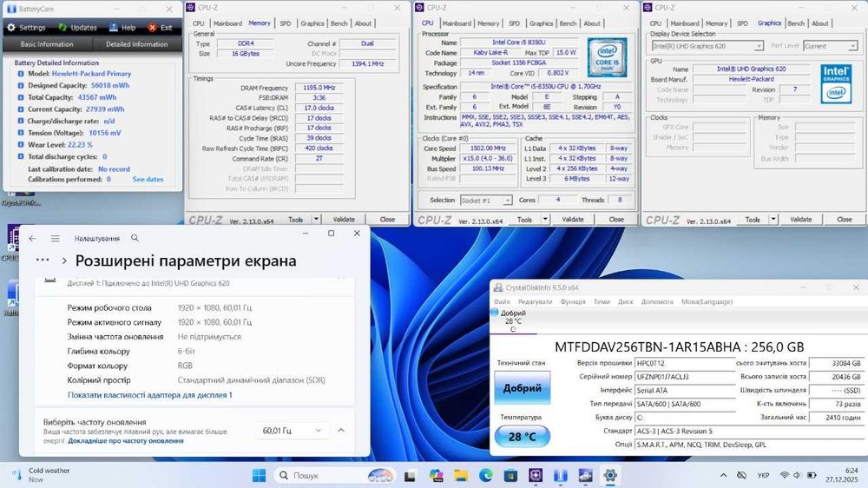This screenshot has width=868, height=488.
Task: Open Теми menu in CrystalDiskInfo
Action: (602, 302)
